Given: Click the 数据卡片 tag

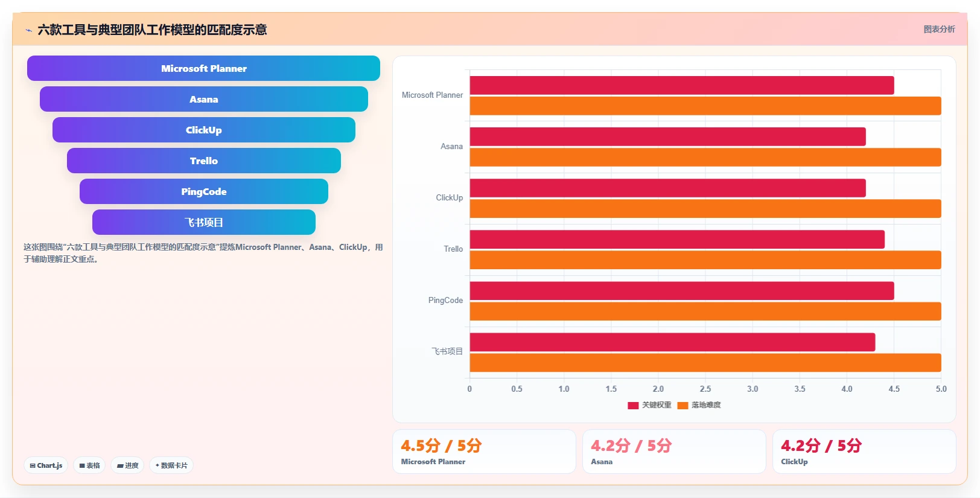Looking at the screenshot, I should [171, 465].
